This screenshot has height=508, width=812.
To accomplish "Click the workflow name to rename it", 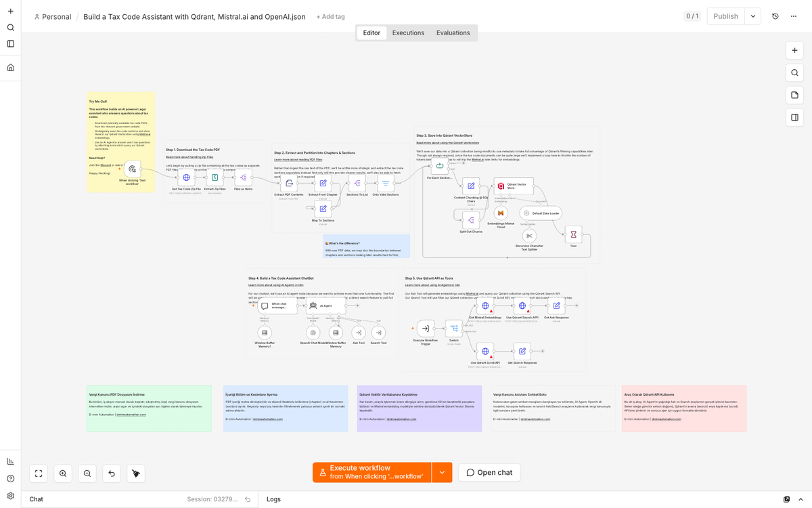I will point(194,16).
